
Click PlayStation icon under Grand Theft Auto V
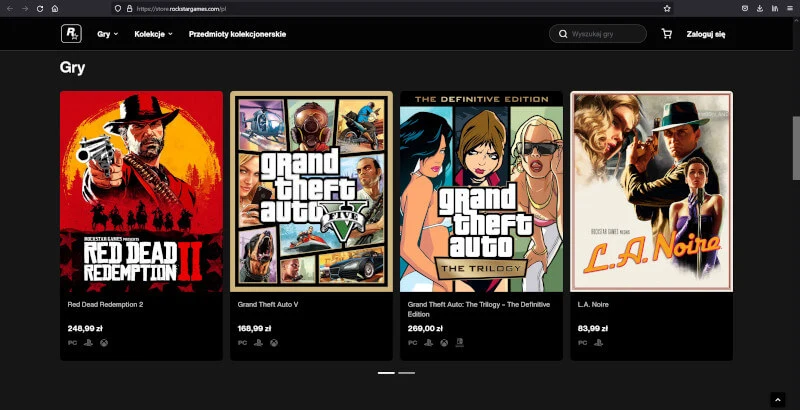(258, 343)
